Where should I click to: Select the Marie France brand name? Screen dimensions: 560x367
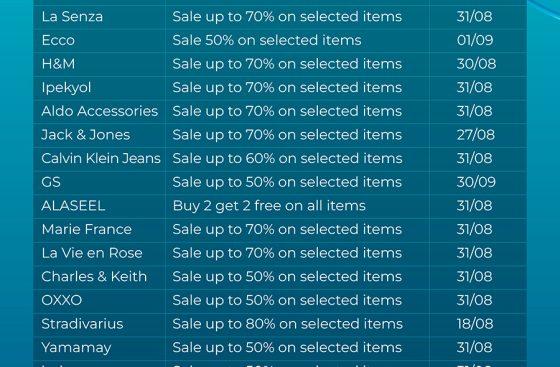click(87, 229)
